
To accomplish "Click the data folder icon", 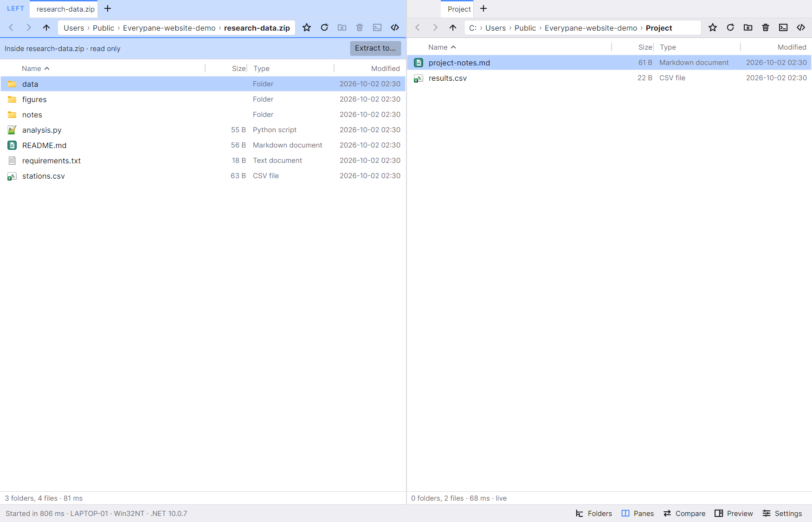I will click(12, 84).
